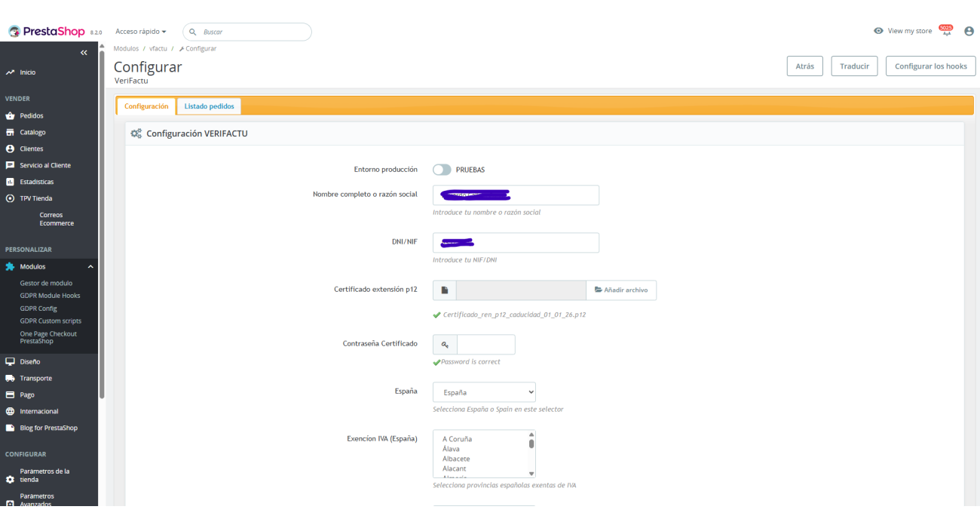The width and height of the screenshot is (980, 528).
Task: Open the Acceso rápido dropdown
Action: (x=141, y=32)
